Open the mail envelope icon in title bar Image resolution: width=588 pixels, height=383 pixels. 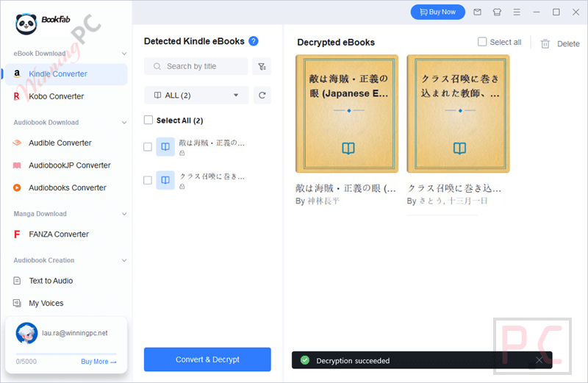pyautogui.click(x=477, y=12)
